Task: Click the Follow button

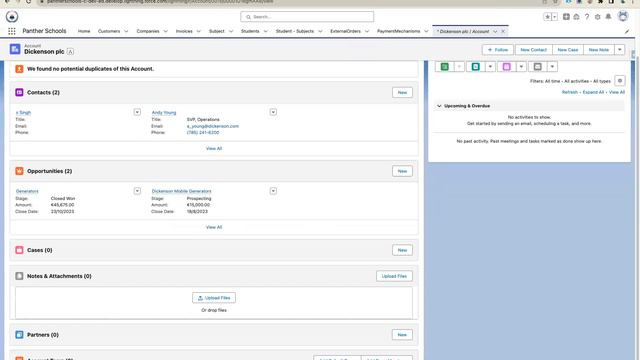Action: [498, 50]
